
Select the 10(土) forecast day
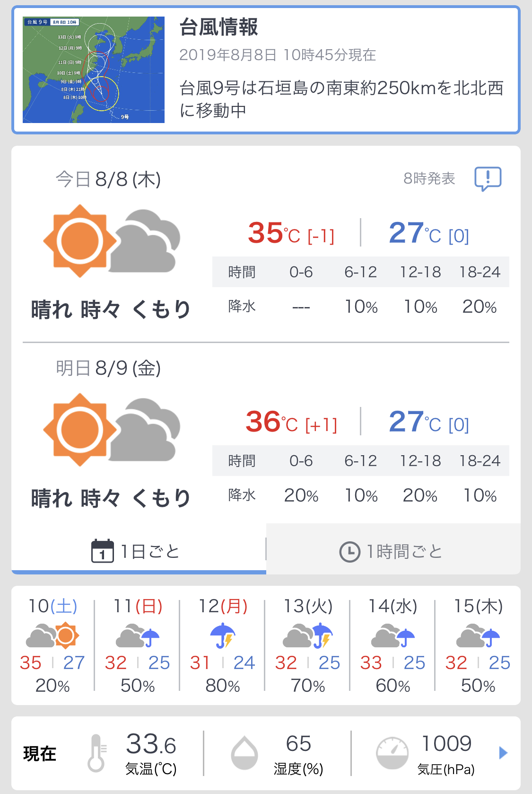(52, 645)
